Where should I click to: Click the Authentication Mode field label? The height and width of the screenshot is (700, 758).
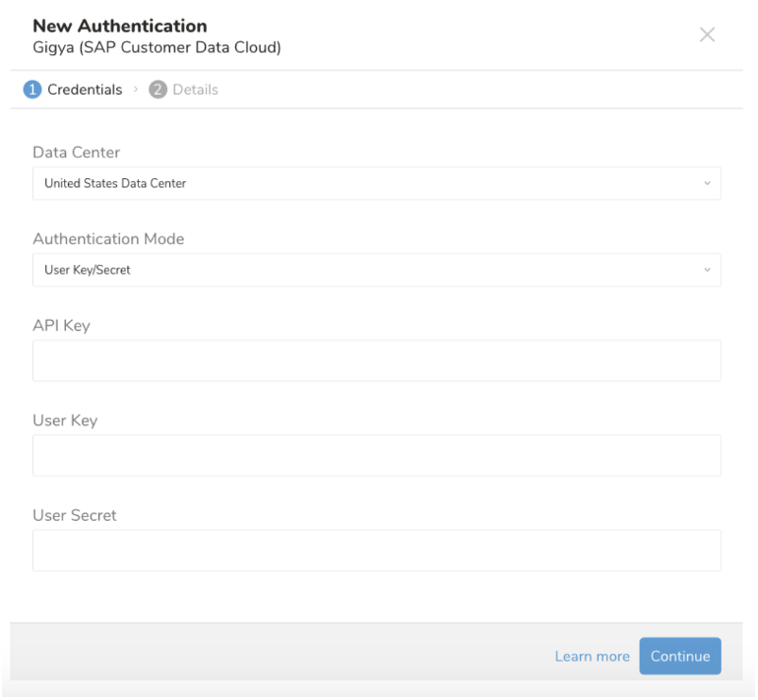108,239
